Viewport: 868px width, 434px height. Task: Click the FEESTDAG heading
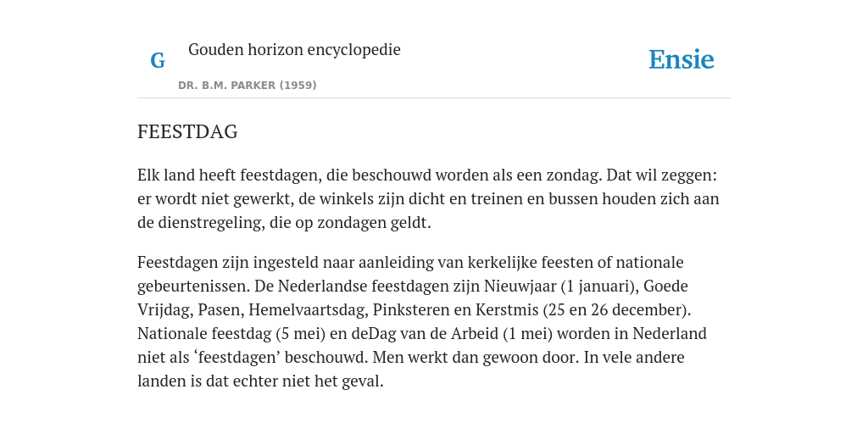click(187, 131)
